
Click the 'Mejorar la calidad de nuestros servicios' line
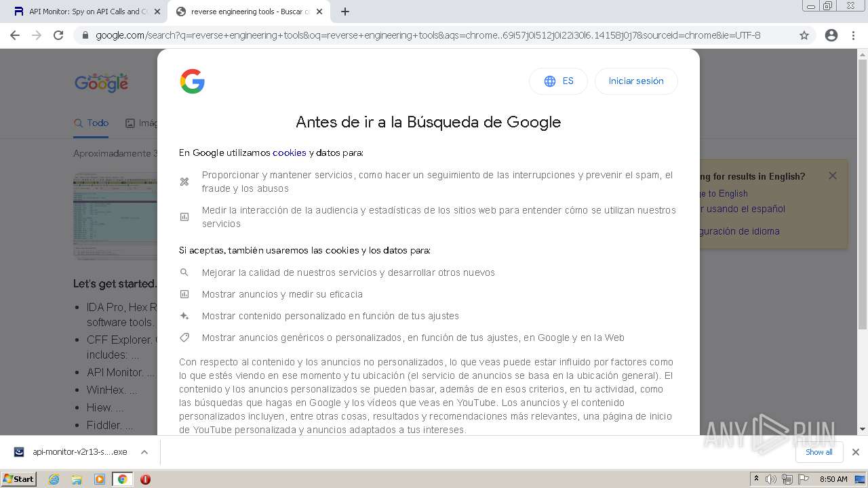coord(348,272)
